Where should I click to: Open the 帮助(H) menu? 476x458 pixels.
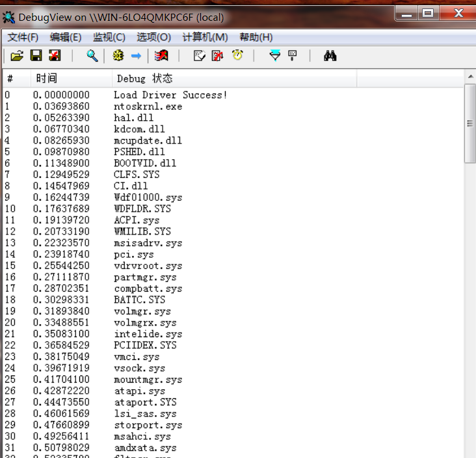[x=256, y=37]
